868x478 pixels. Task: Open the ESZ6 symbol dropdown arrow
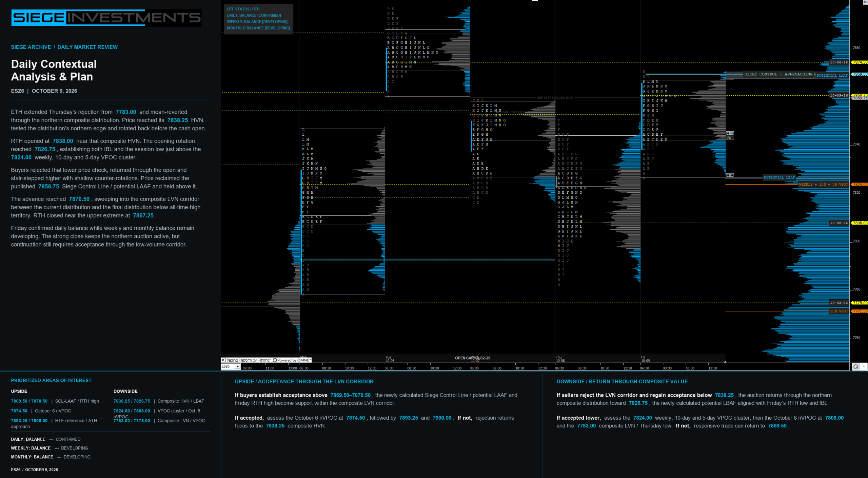[x=237, y=366]
